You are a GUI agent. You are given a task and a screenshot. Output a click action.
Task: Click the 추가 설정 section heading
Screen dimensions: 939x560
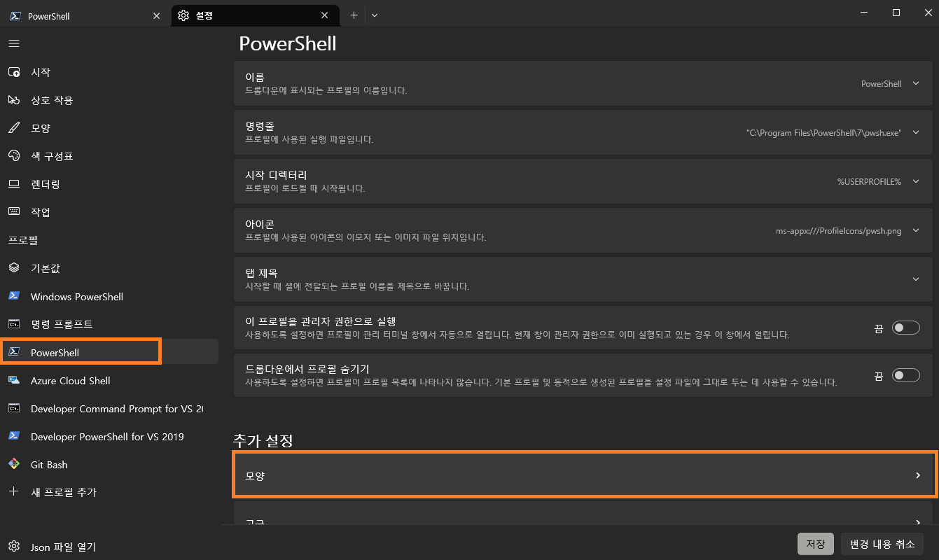(x=263, y=440)
